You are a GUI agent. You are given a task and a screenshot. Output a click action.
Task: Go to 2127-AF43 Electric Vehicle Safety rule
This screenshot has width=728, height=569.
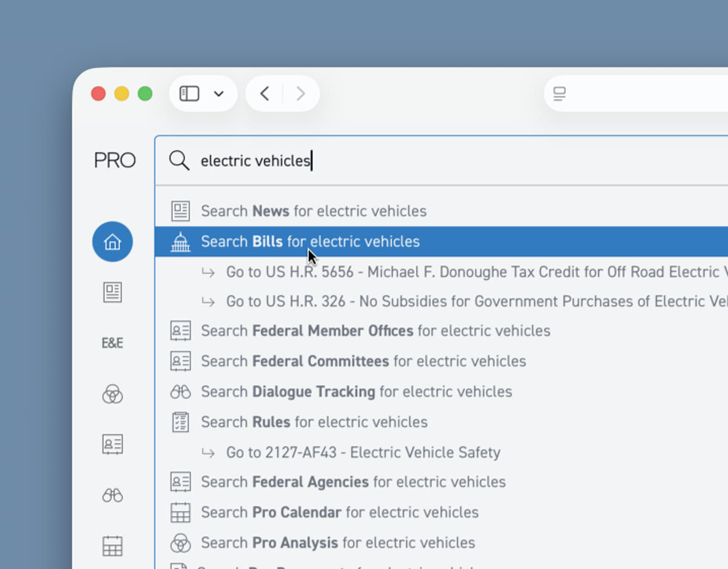pyautogui.click(x=363, y=453)
